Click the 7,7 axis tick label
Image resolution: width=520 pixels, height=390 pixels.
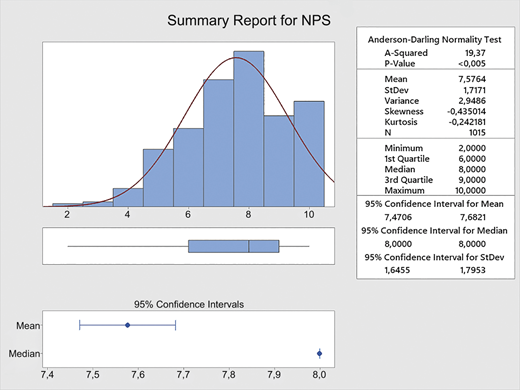pos(183,375)
